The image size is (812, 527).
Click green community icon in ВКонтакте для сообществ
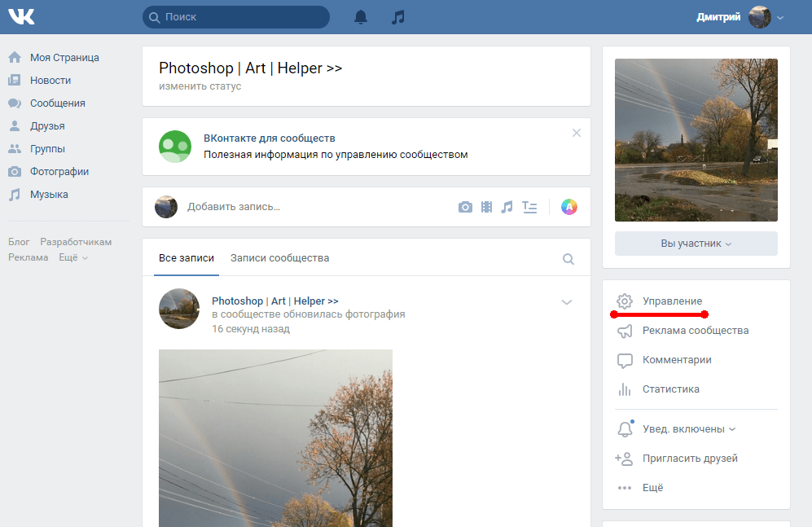(175, 147)
